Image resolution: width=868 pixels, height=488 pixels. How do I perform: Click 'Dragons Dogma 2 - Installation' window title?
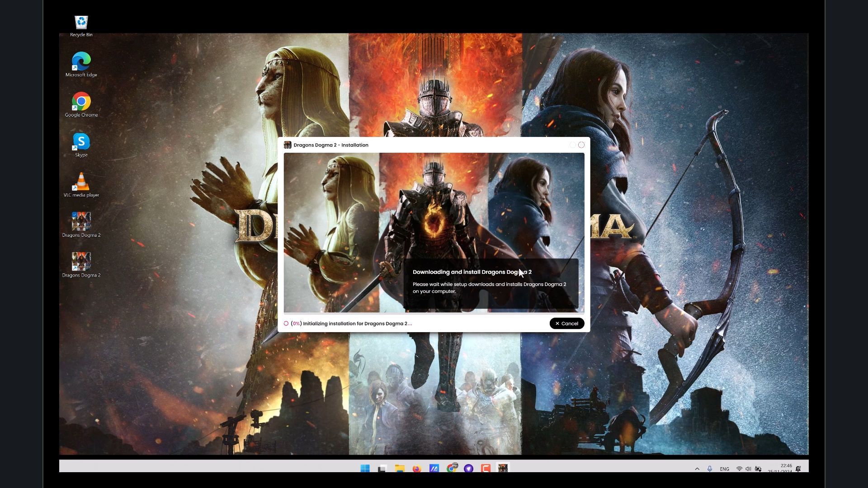(x=331, y=145)
